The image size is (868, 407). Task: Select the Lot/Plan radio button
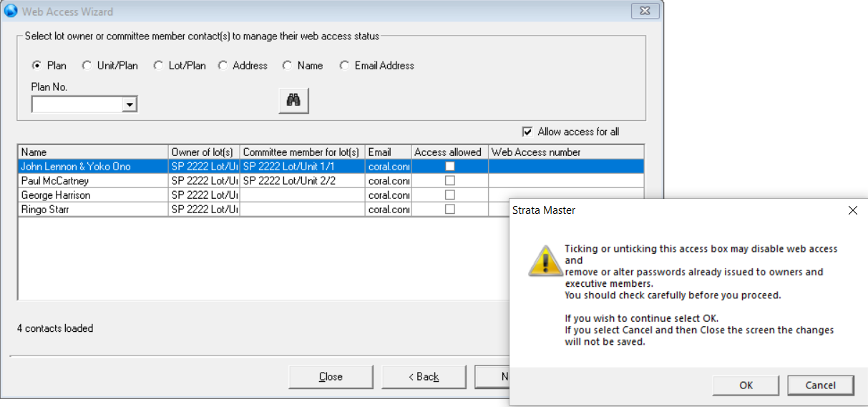(158, 65)
